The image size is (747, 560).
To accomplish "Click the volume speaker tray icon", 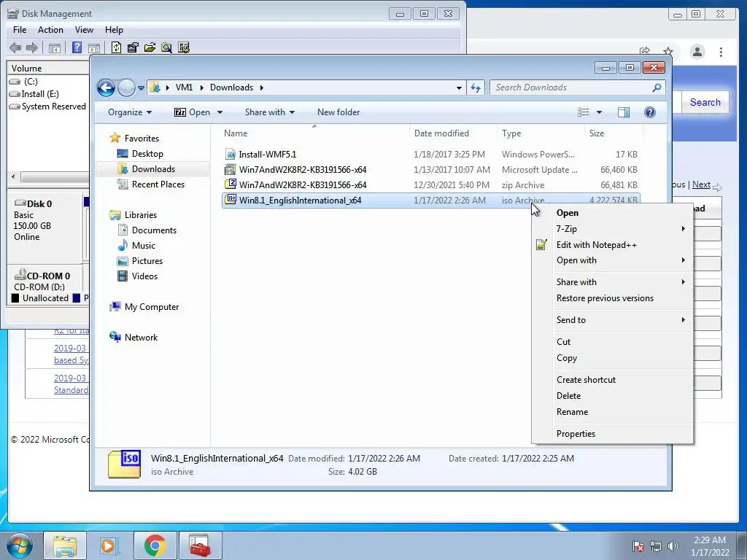I will pos(673,546).
